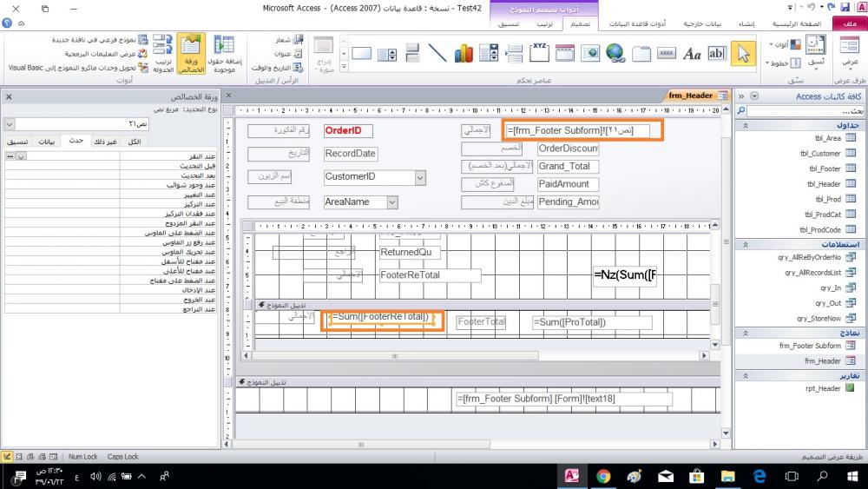Choose the Chart control

click(x=464, y=53)
